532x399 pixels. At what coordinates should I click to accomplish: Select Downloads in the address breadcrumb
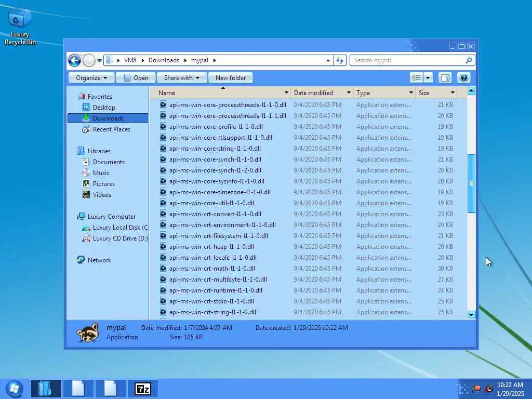164,60
